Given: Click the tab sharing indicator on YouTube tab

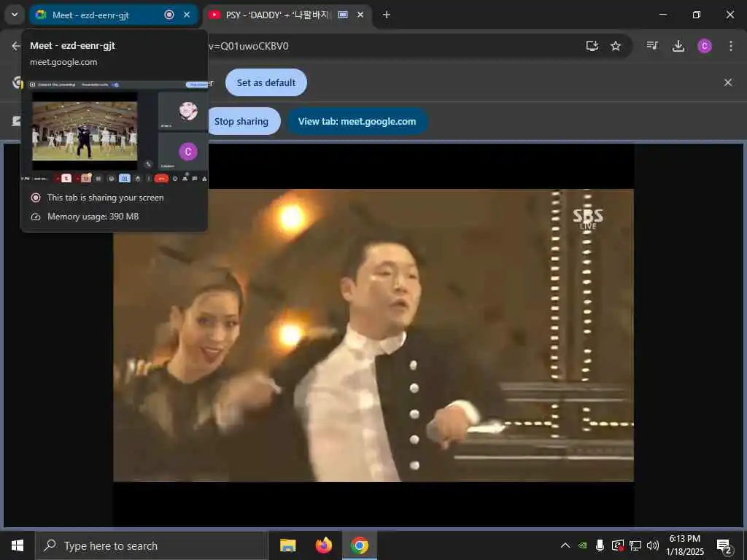Looking at the screenshot, I should pyautogui.click(x=343, y=15).
